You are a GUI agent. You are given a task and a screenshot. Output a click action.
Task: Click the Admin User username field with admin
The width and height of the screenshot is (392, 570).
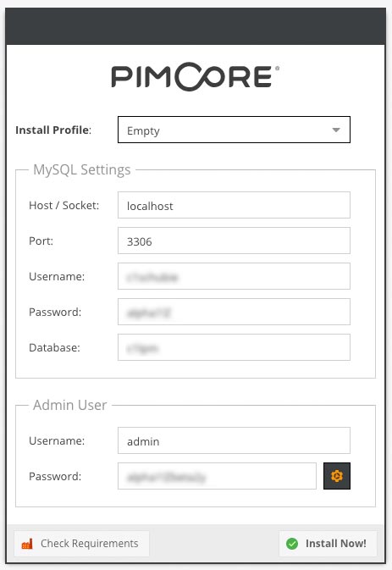(x=234, y=440)
